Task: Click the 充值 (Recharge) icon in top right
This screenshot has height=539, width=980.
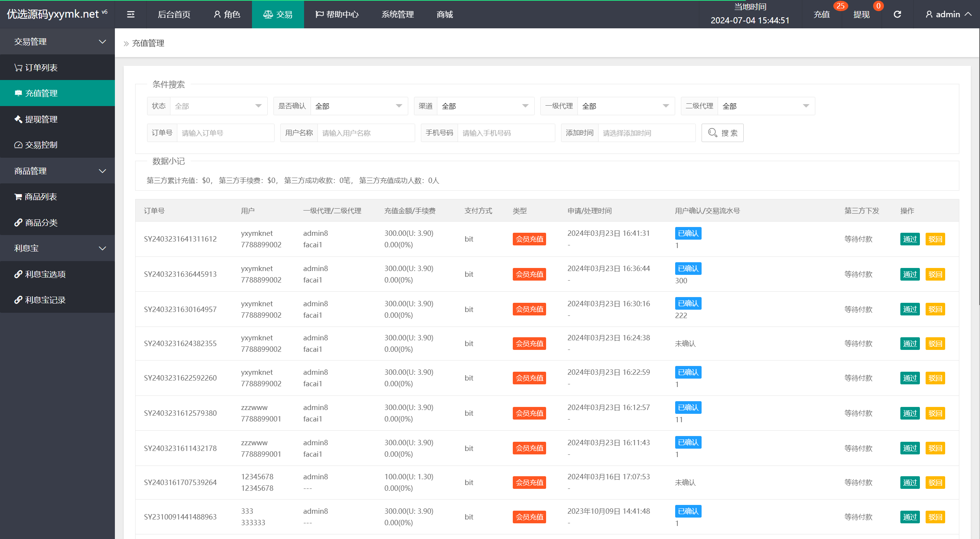Action: click(x=823, y=13)
